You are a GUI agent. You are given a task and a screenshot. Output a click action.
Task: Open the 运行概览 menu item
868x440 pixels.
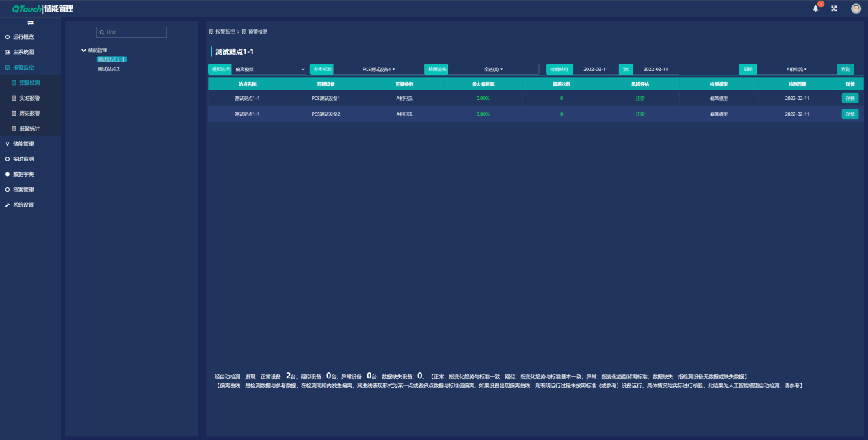coord(23,37)
